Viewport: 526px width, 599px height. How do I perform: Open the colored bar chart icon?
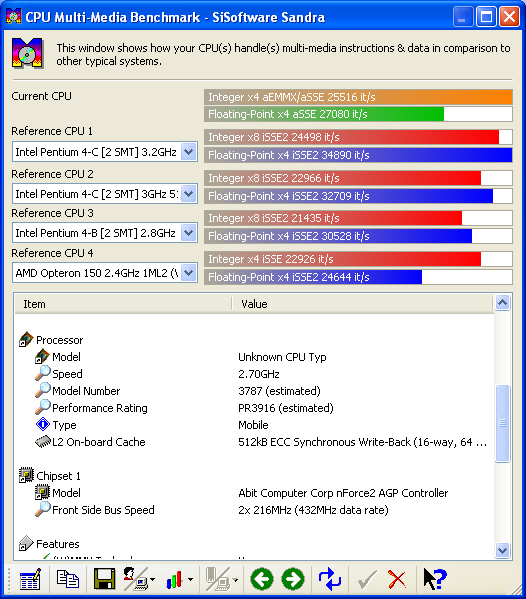[x=174, y=580]
